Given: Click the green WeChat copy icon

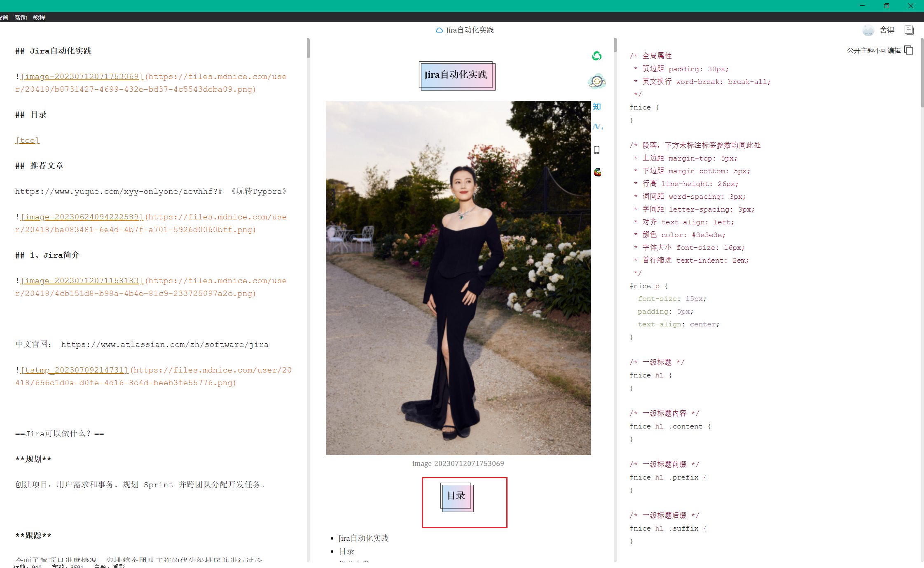Looking at the screenshot, I should (x=597, y=56).
